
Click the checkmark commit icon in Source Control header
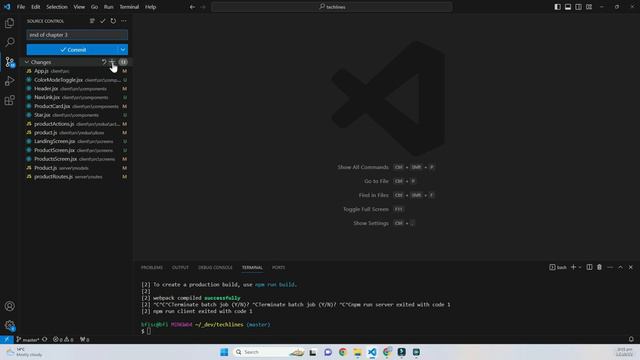102,21
